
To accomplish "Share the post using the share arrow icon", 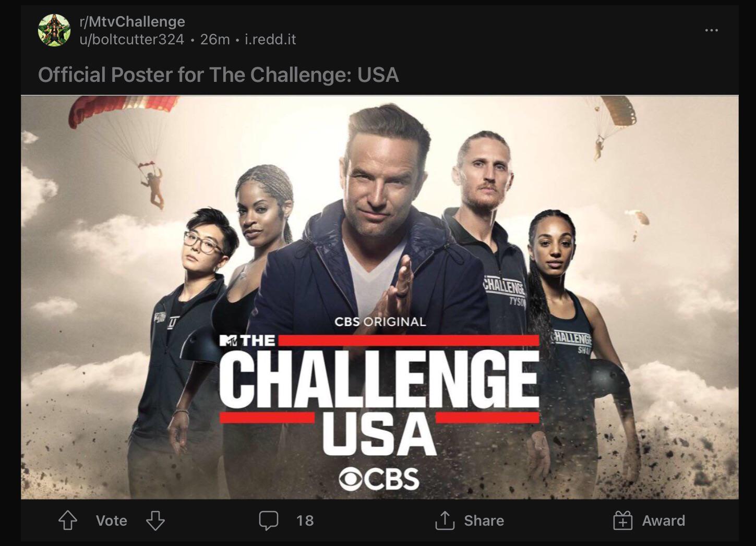I will (445, 520).
